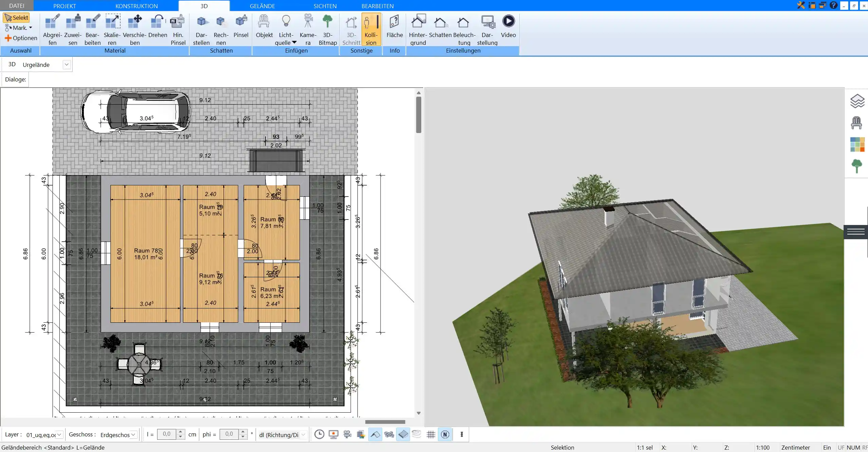Choose the Hin. Pinsel tool
The height and width of the screenshot is (452, 868).
[178, 30]
